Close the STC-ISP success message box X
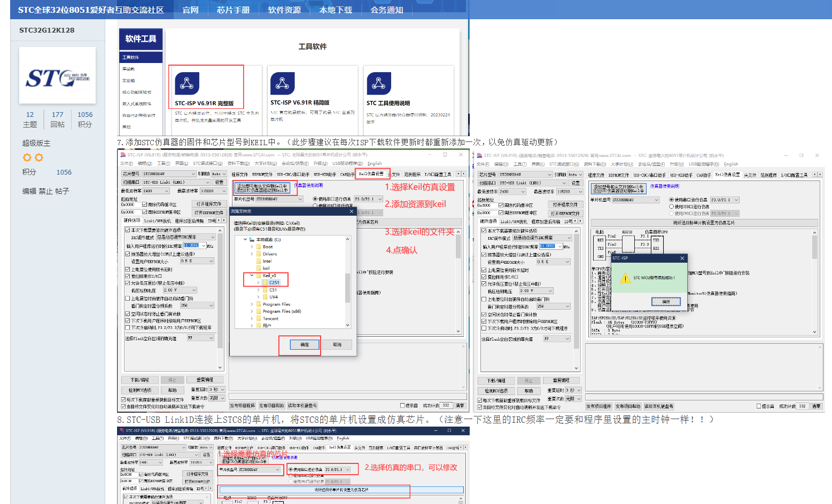 click(682, 258)
